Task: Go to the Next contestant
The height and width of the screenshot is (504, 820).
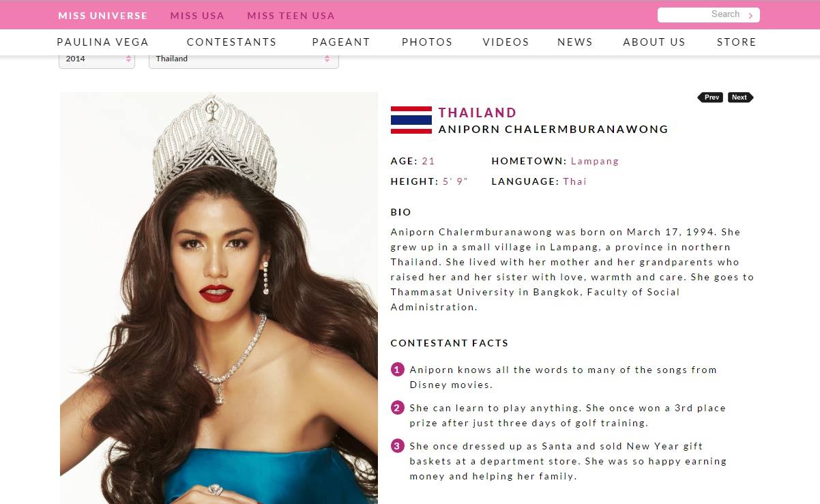Action: pos(740,98)
